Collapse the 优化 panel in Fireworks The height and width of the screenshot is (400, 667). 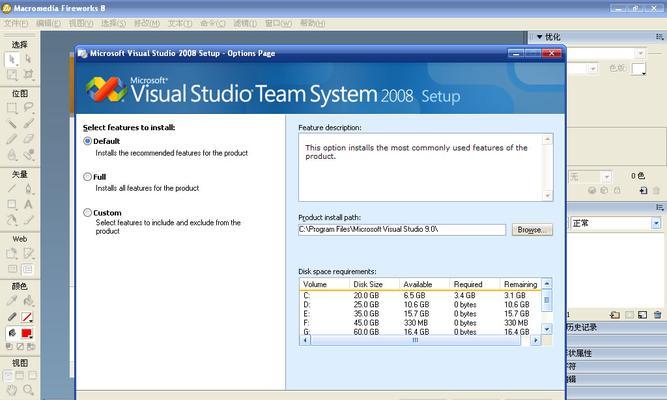pyautogui.click(x=539, y=37)
